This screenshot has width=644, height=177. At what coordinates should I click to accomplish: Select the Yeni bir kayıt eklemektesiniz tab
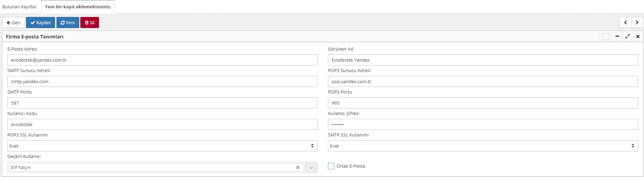point(78,7)
